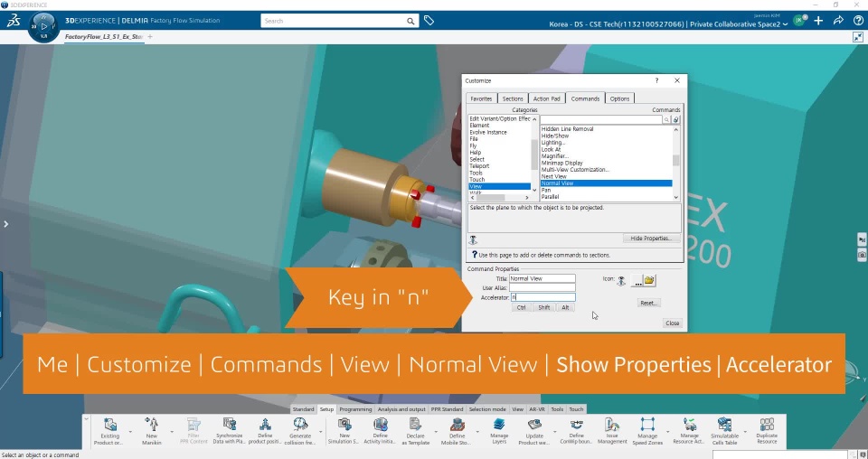Open the Selection mode tab
Screen dimensions: 868x459
pos(487,409)
